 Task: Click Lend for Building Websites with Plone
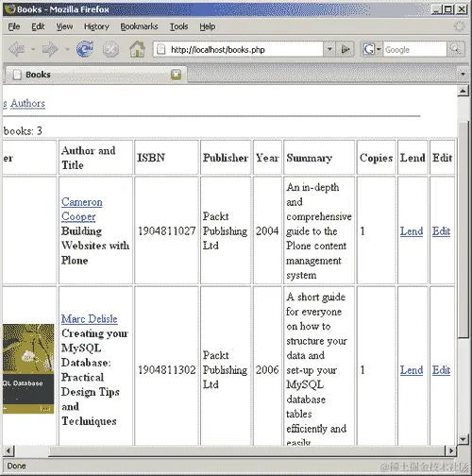[412, 231]
